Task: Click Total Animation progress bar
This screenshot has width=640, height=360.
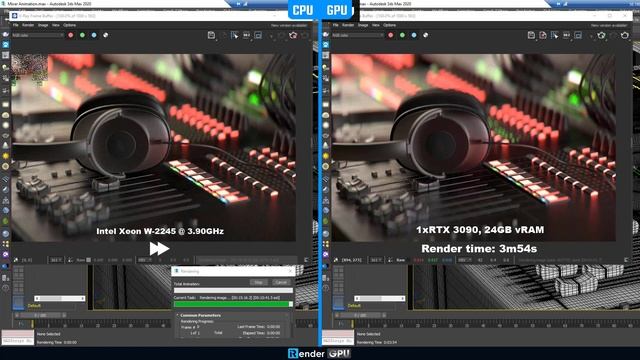Action: coord(233,291)
